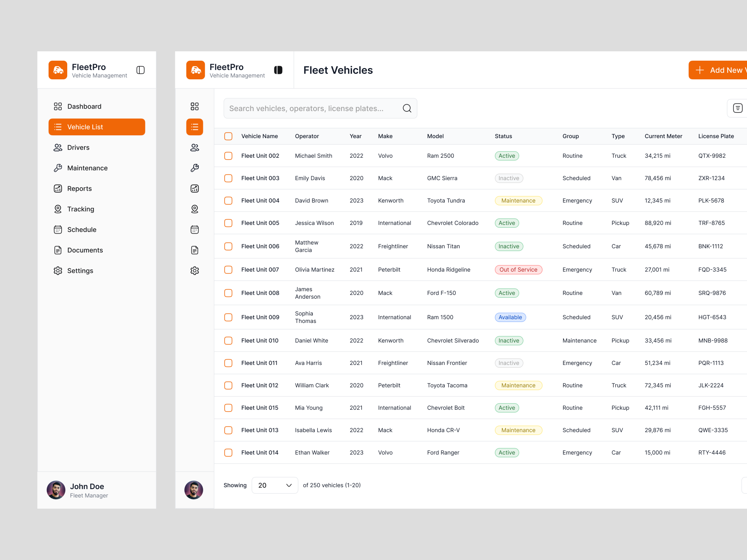The height and width of the screenshot is (560, 747).
Task: Check the select-all checkbox in table header
Action: (228, 136)
